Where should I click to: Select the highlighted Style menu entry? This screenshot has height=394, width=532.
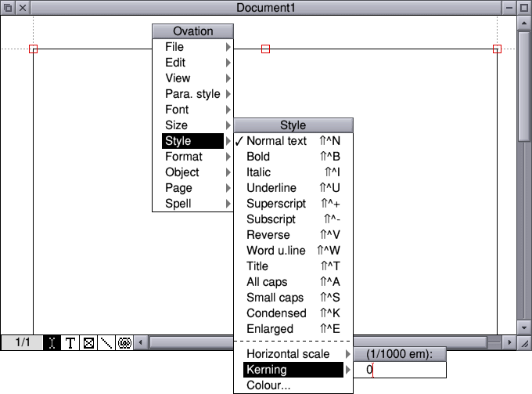[192, 141]
